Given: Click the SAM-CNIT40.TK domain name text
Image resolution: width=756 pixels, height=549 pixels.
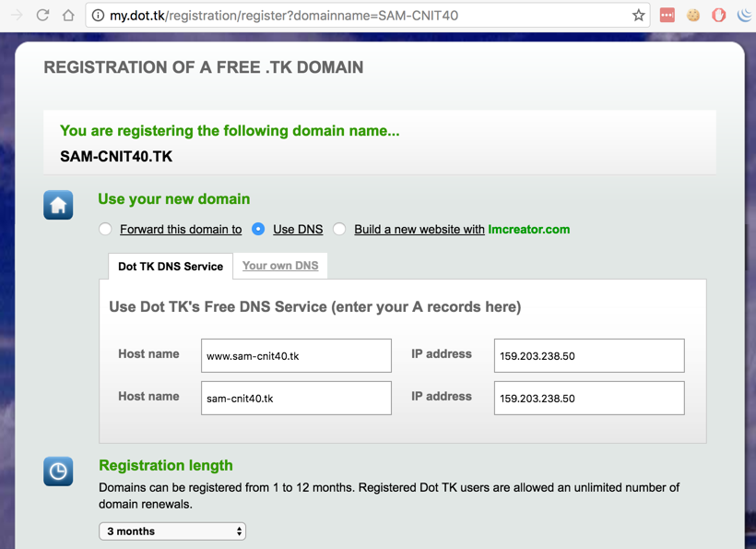Looking at the screenshot, I should (116, 156).
